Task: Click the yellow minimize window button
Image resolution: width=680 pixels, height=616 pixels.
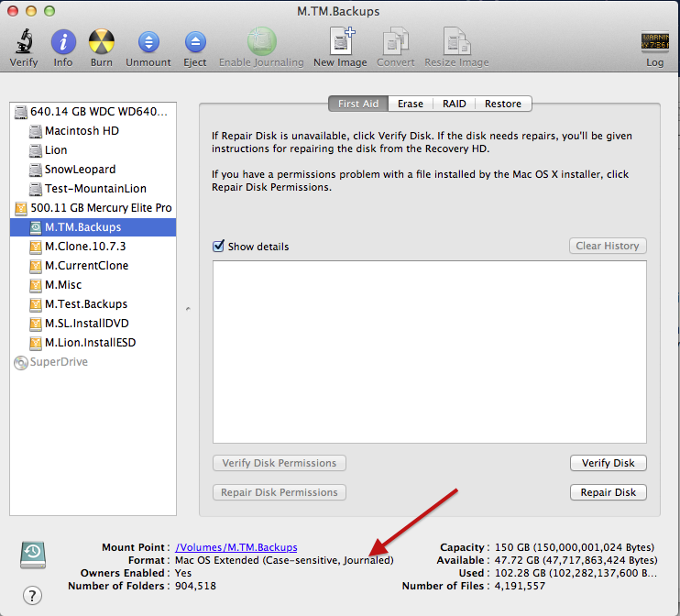Action: [x=31, y=11]
